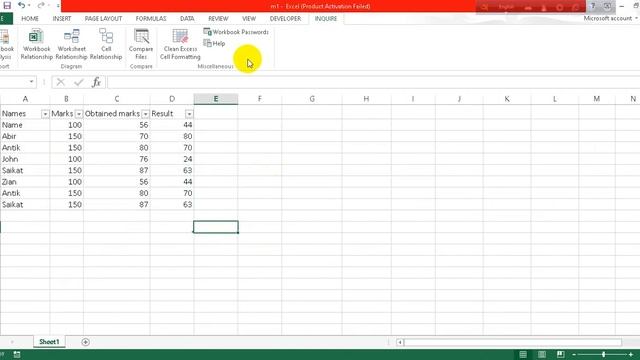Adjust the zoom slider handle

click(x=603, y=355)
